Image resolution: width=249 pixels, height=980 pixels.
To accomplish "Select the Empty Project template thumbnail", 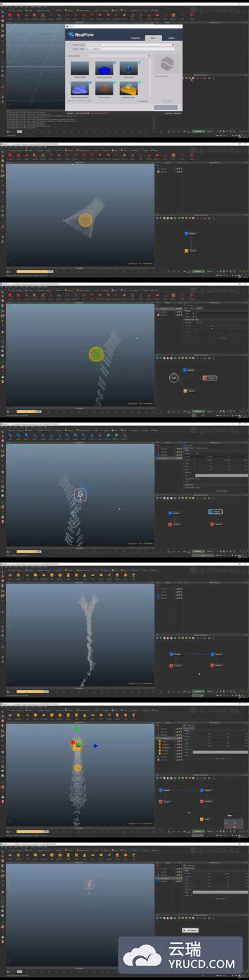I will (x=80, y=68).
